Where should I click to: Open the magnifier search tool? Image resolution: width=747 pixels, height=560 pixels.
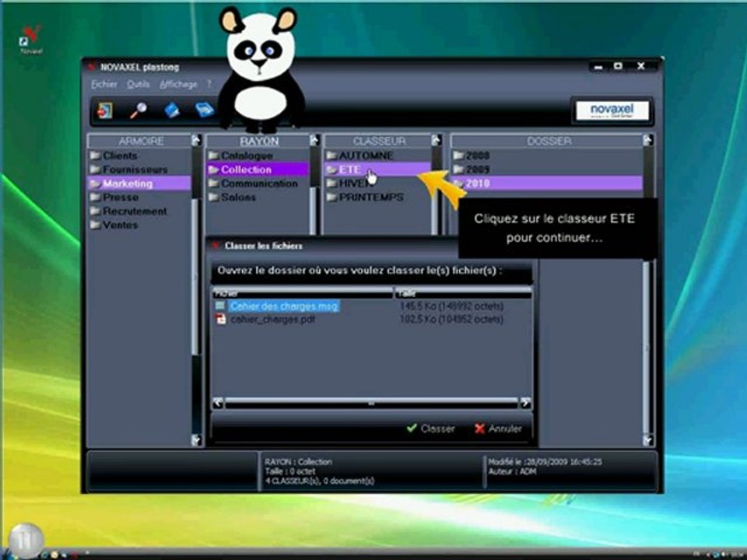139,110
